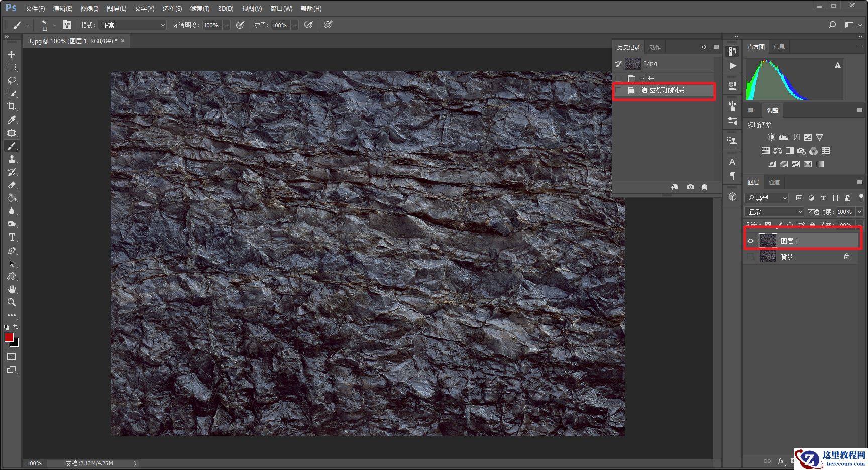Viewport: 868px width, 470px height.
Task: Select the Zoom tool in the toolbox
Action: pyautogui.click(x=12, y=302)
